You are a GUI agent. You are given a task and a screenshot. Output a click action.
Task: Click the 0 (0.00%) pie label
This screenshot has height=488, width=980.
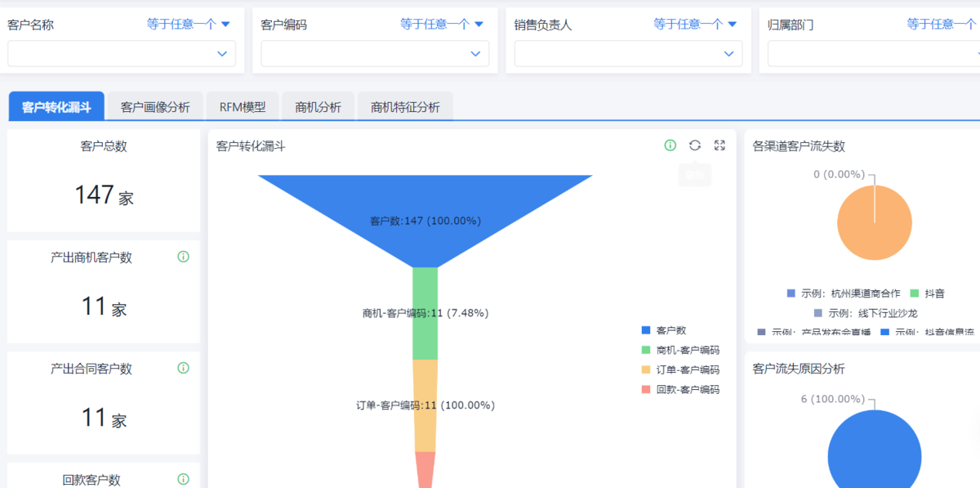click(839, 174)
